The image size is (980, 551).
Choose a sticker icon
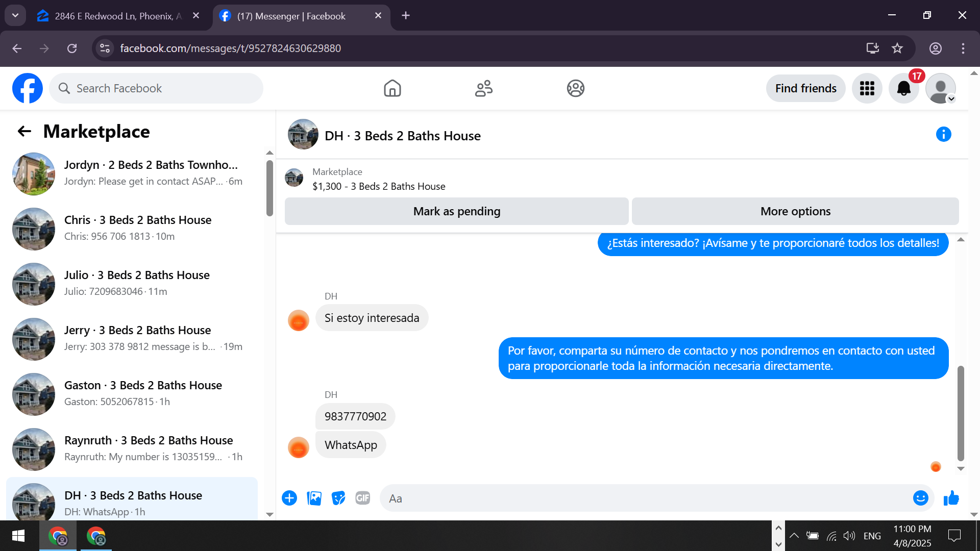[x=338, y=498]
